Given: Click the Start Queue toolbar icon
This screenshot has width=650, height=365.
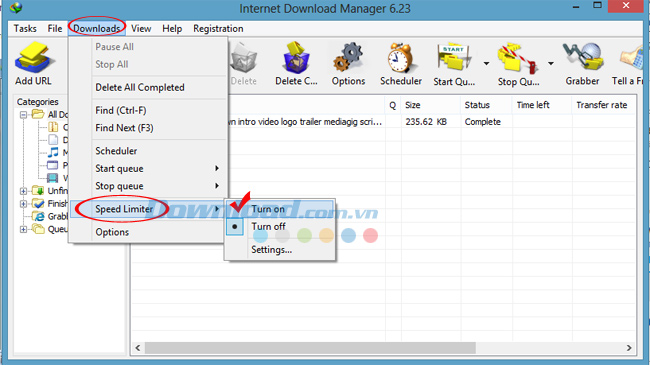Looking at the screenshot, I should [x=454, y=58].
